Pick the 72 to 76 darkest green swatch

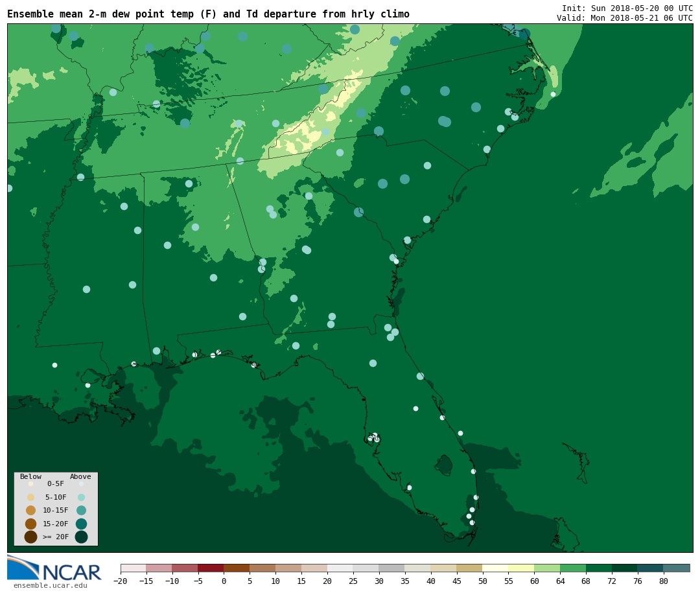pyautogui.click(x=625, y=568)
